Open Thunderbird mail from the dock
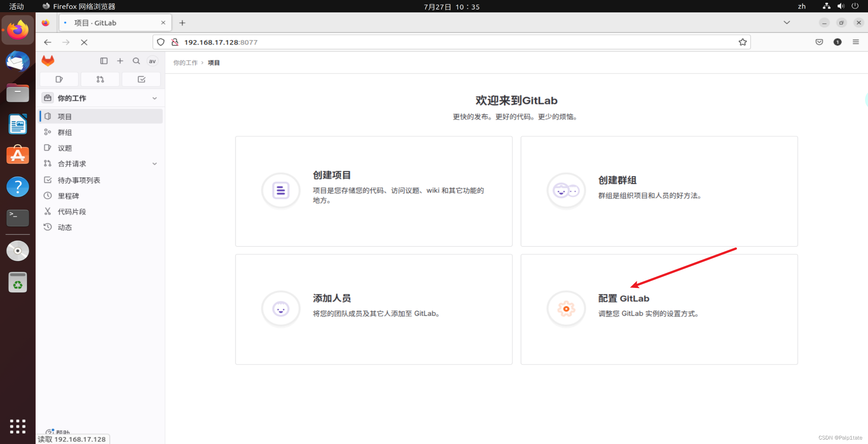The width and height of the screenshot is (868, 444). [17, 61]
